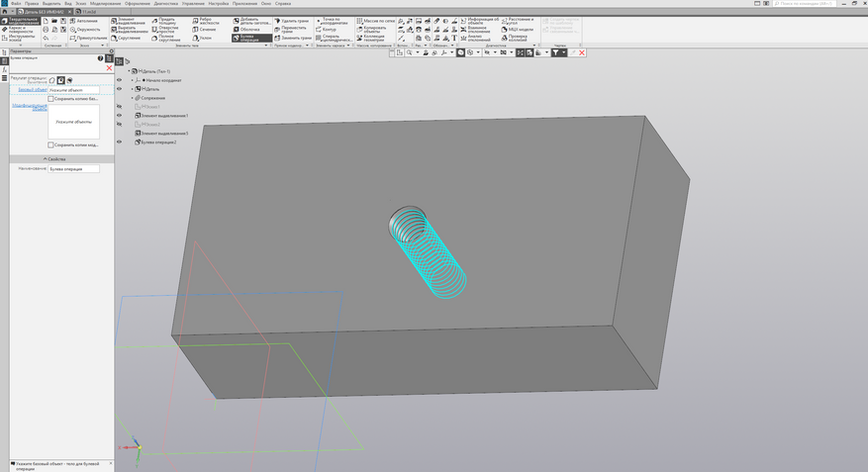Open the Справка menu
Image resolution: width=868 pixels, height=472 pixels.
[283, 3]
